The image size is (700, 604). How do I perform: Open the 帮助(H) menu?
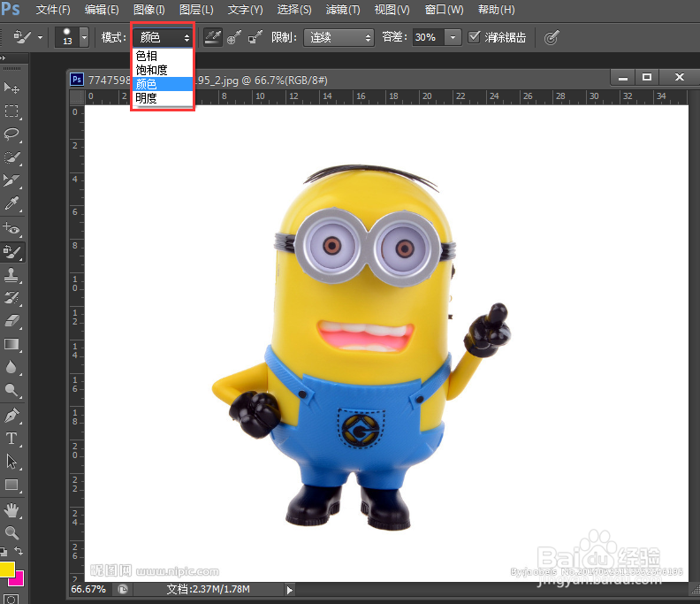tap(497, 10)
